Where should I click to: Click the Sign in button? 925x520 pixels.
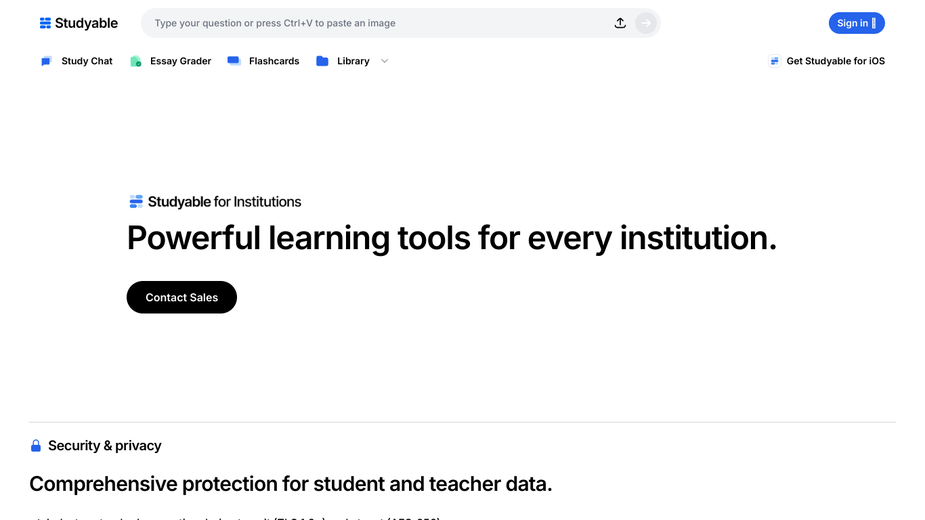[x=857, y=23]
